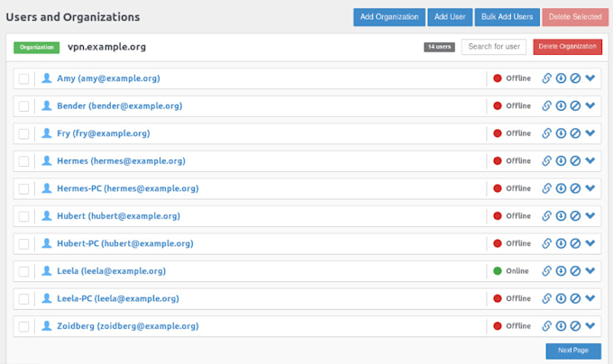Get temporary profile link for Bender

[x=546, y=105]
